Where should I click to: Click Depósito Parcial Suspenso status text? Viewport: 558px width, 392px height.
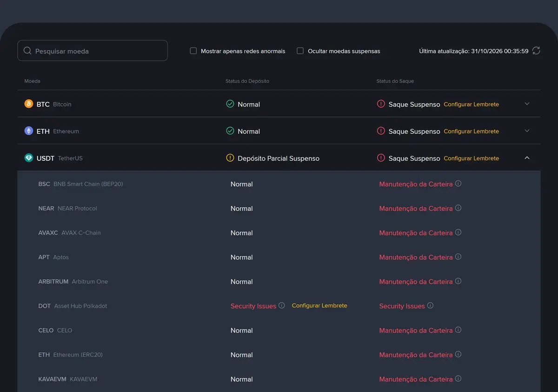[279, 158]
